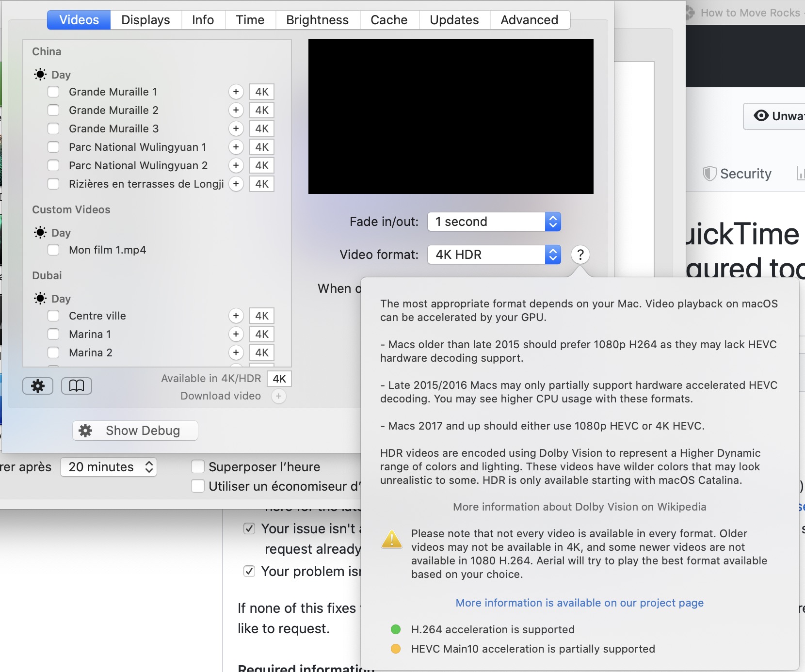The image size is (805, 672).
Task: Click plus icon for Parc National Wulingyuan 2
Action: pos(236,165)
